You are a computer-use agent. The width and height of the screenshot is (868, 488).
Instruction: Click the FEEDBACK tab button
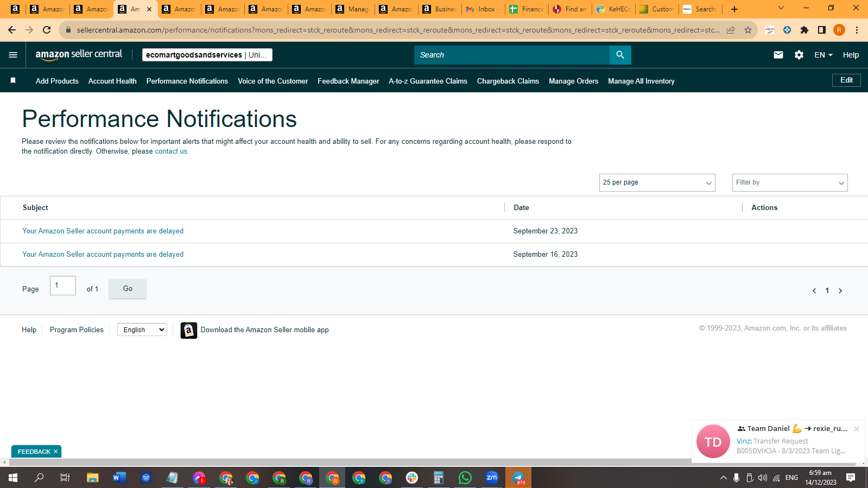(34, 452)
